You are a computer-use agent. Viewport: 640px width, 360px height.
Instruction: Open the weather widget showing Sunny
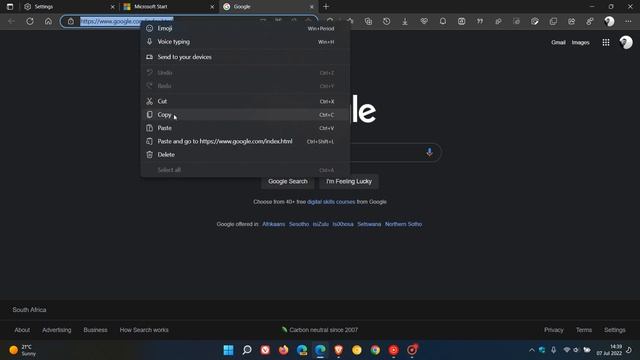(x=22, y=350)
